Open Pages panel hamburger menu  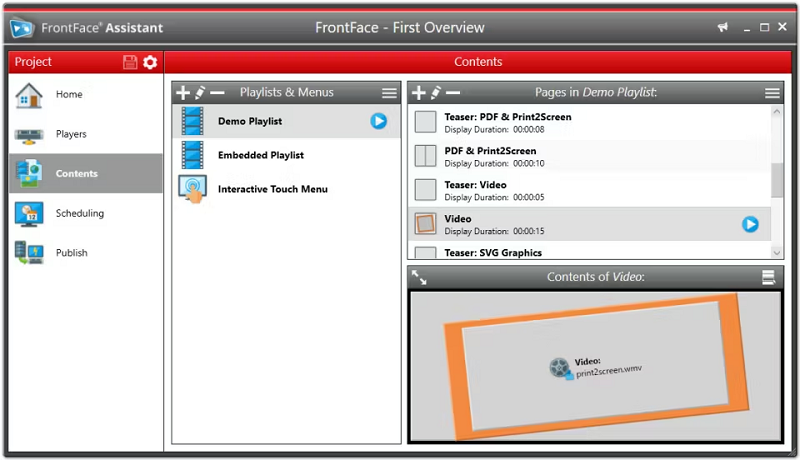[772, 93]
